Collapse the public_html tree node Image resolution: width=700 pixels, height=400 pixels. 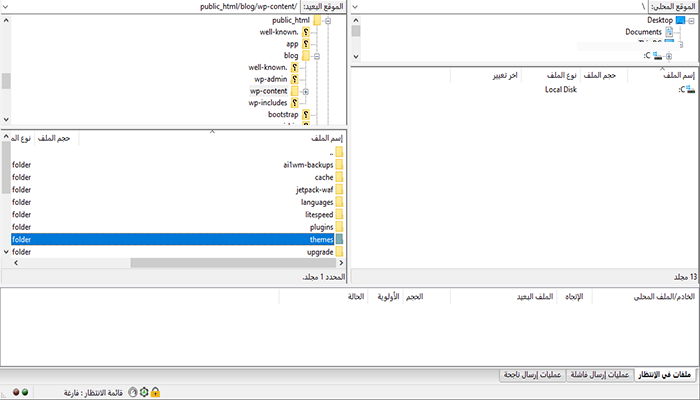coord(328,20)
